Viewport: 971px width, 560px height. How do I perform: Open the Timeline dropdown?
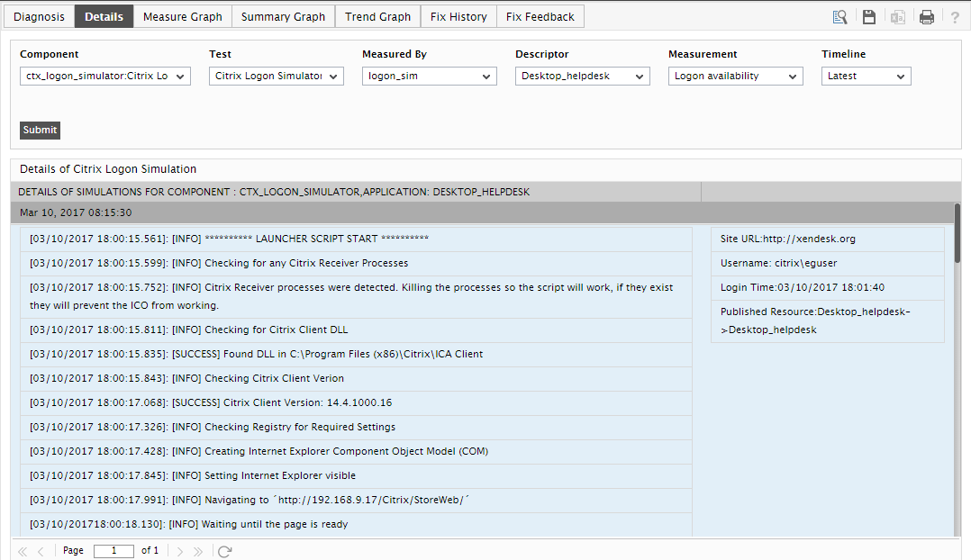[867, 77]
